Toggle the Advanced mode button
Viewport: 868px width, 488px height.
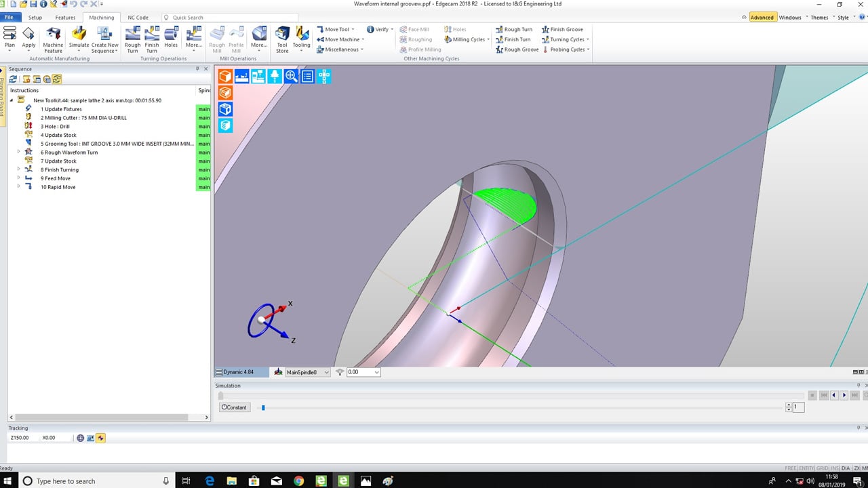pyautogui.click(x=762, y=17)
